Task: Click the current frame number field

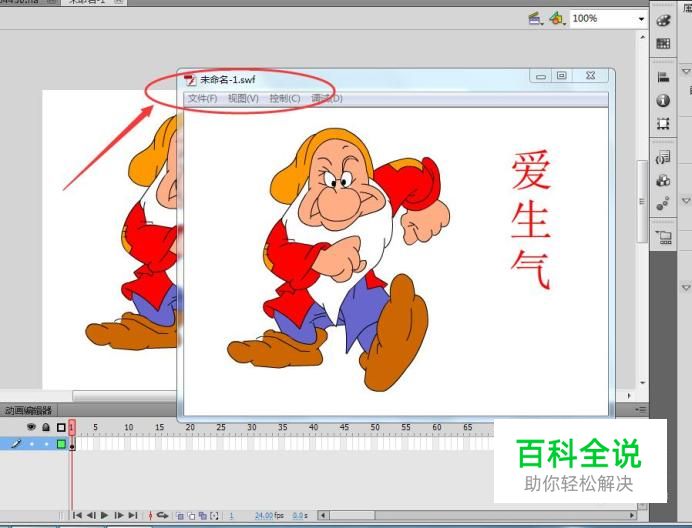Action: [x=231, y=516]
